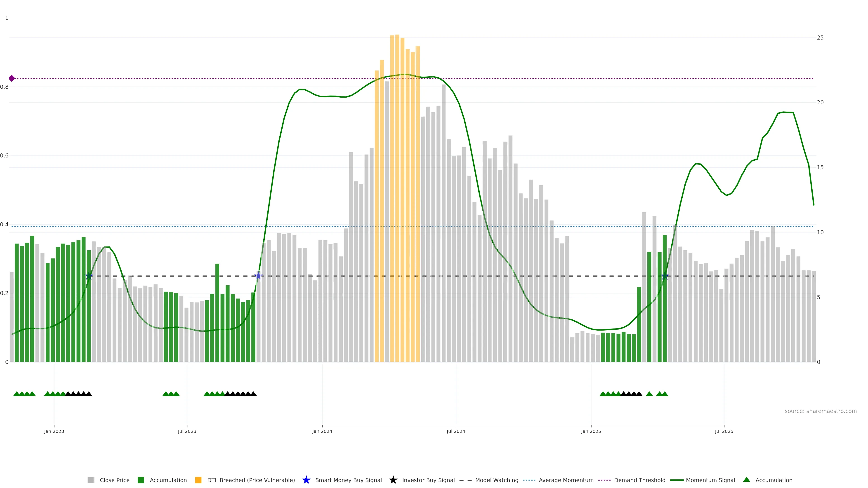Image resolution: width=868 pixels, height=488 pixels.
Task: Toggle the Model Watching legend entry
Action: click(x=497, y=480)
